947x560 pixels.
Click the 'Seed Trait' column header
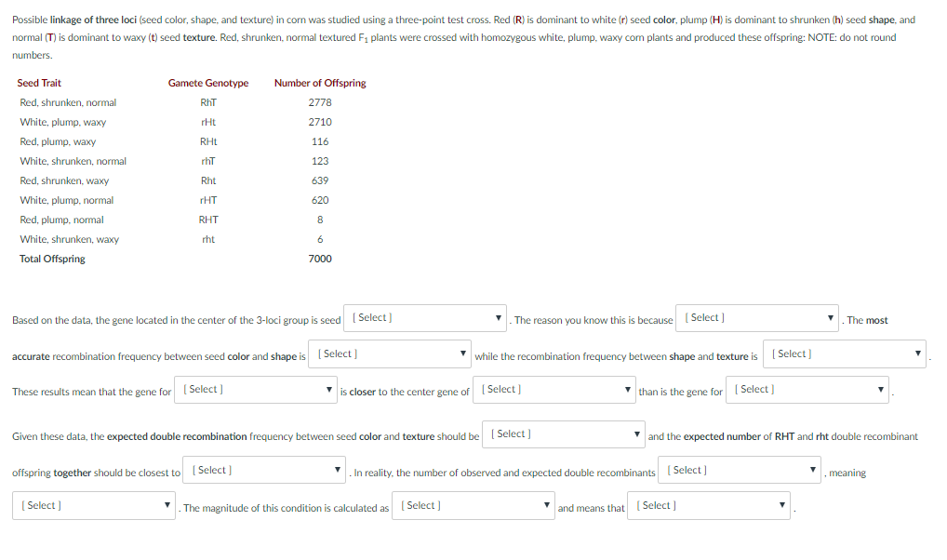[40, 83]
